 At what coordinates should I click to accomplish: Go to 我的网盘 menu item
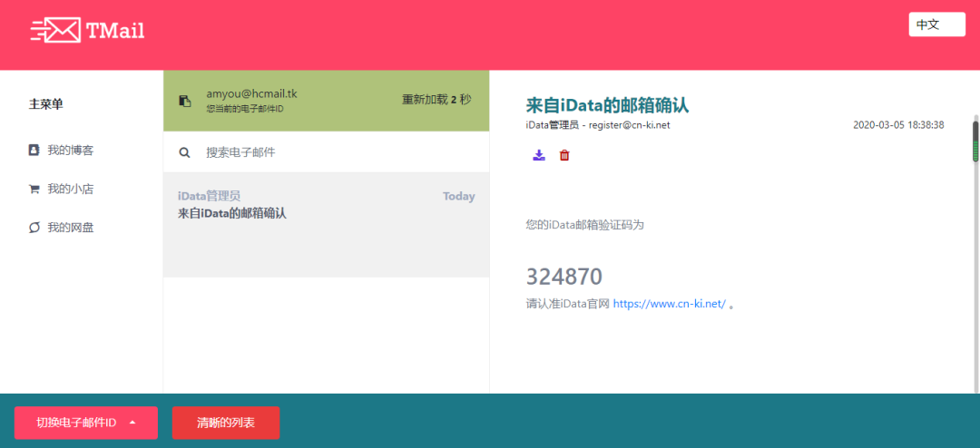point(70,228)
